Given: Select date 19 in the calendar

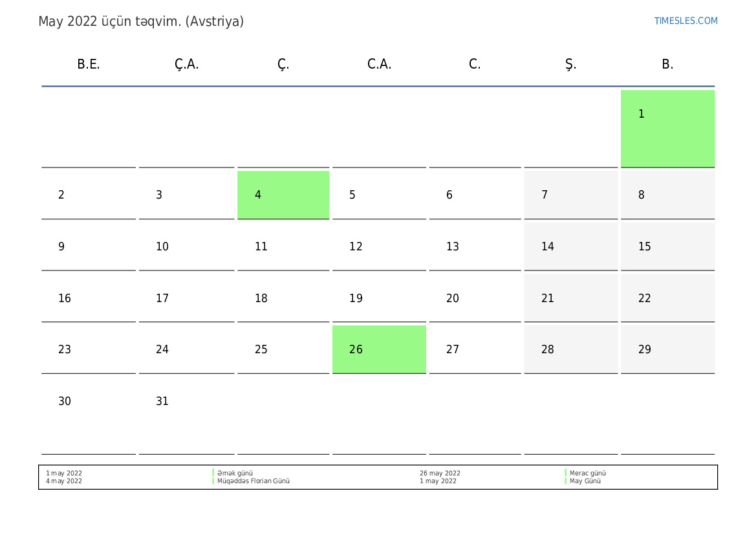Looking at the screenshot, I should (379, 298).
